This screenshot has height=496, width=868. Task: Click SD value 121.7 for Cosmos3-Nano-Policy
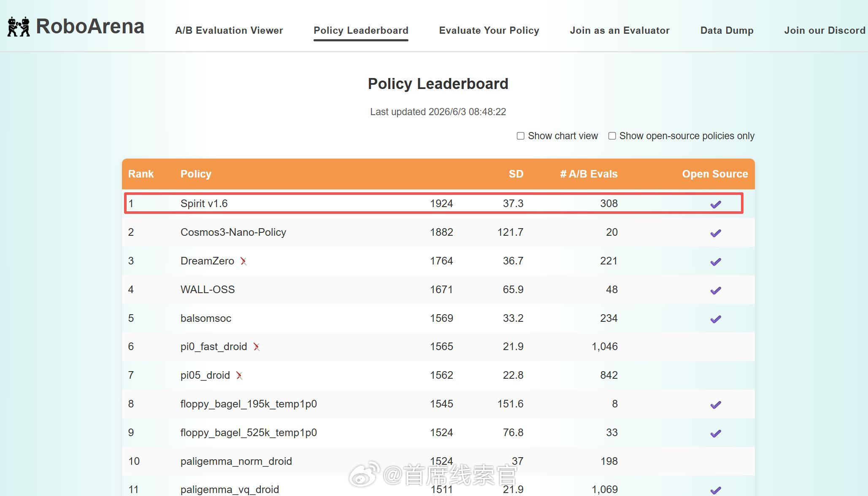(x=510, y=232)
